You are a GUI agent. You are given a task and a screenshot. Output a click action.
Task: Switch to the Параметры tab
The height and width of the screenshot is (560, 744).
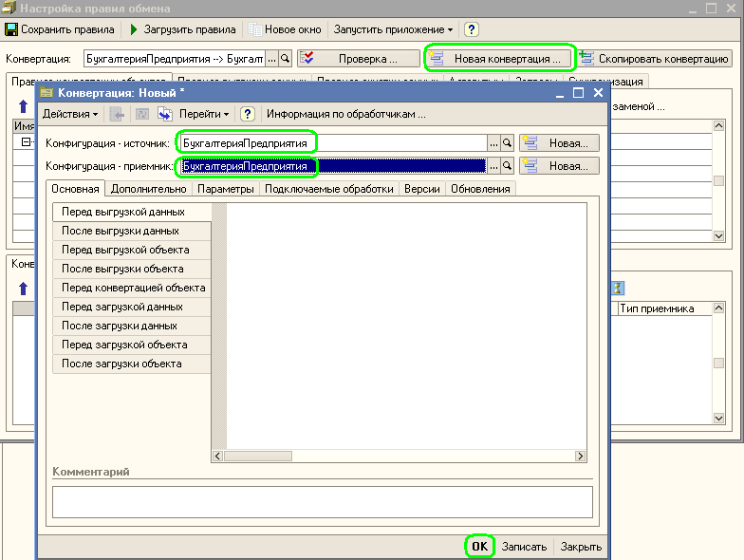226,189
